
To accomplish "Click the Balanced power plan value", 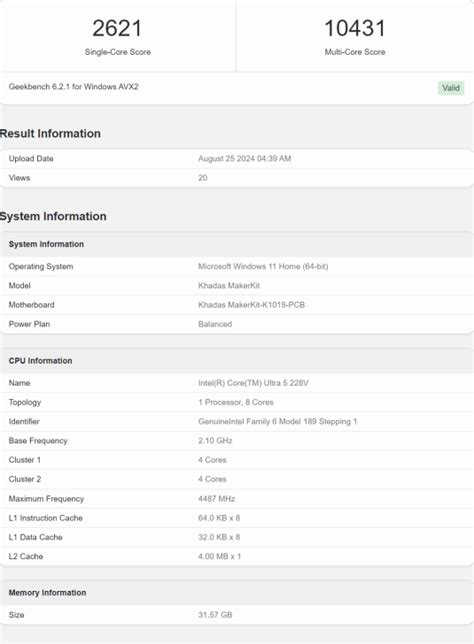I will [215, 324].
